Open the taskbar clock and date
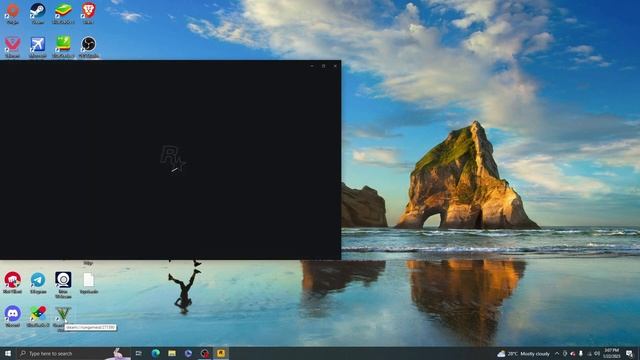The width and height of the screenshot is (640, 360). coord(611,353)
